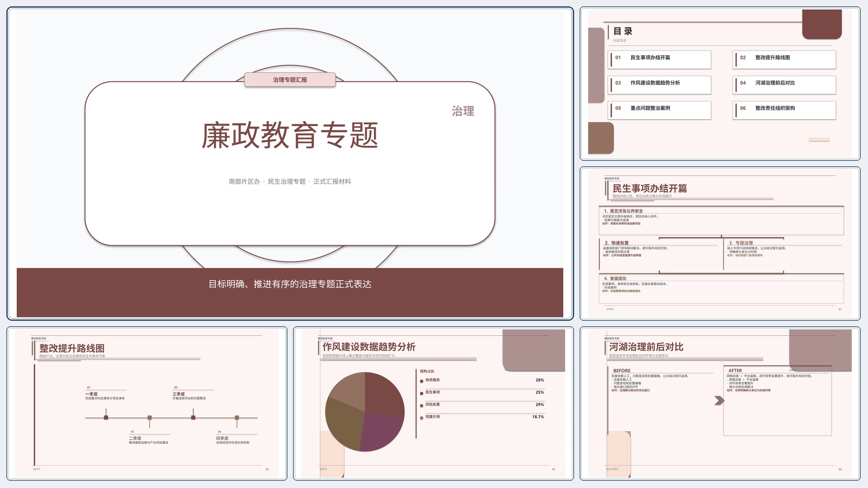Click the 治理 label on the cover card
This screenshot has height=488, width=868.
pos(463,111)
